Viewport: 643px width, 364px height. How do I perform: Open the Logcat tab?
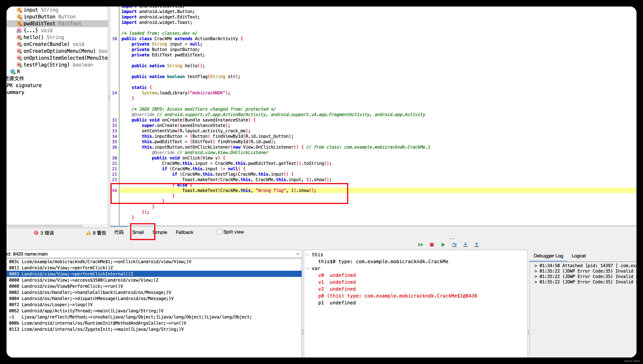coord(579,256)
